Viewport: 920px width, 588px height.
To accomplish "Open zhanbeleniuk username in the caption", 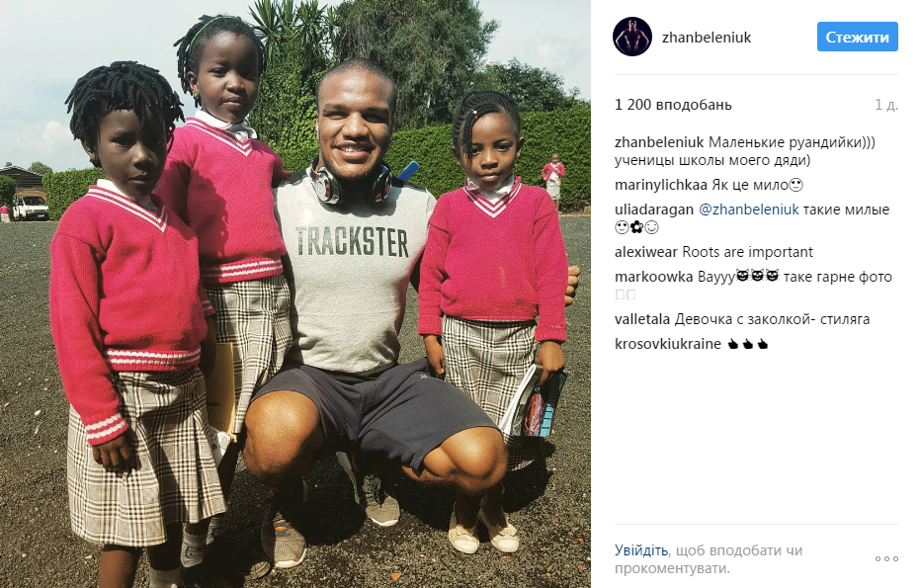I will (659, 142).
